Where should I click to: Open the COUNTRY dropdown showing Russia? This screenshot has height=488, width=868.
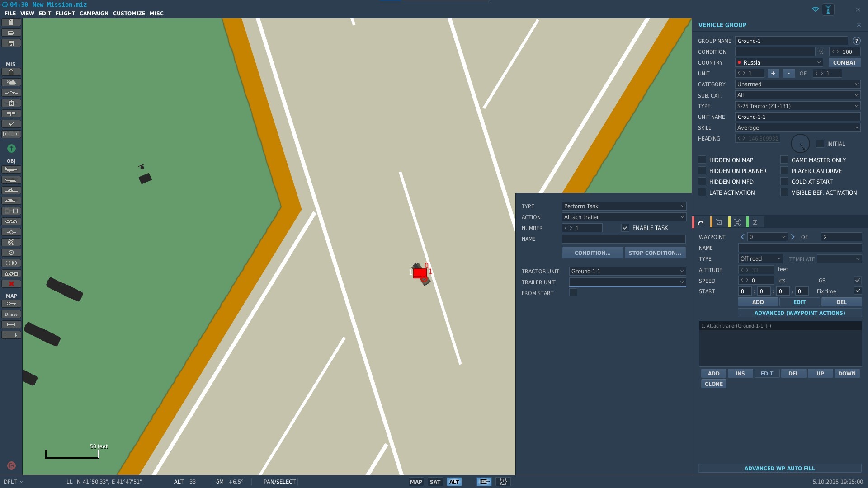(779, 62)
